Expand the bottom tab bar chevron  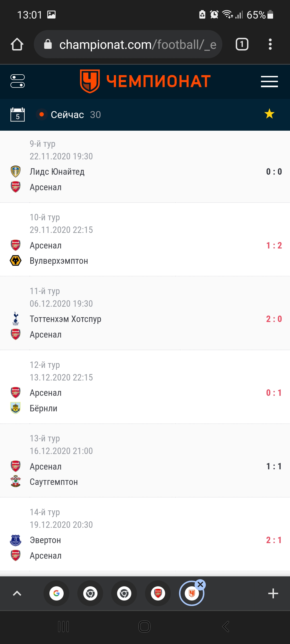[x=17, y=593]
